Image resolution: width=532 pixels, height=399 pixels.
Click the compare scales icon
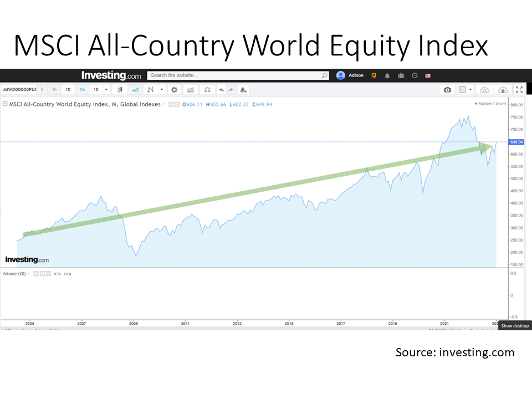click(x=207, y=89)
